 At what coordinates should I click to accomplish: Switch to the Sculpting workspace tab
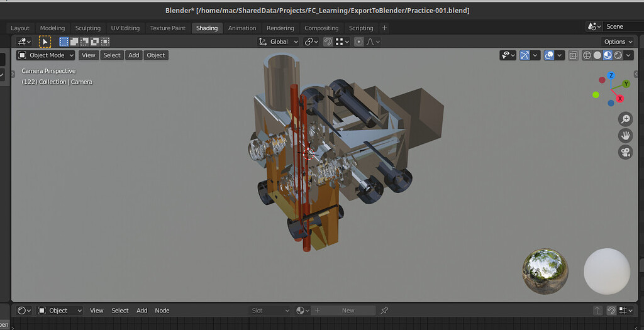point(88,28)
